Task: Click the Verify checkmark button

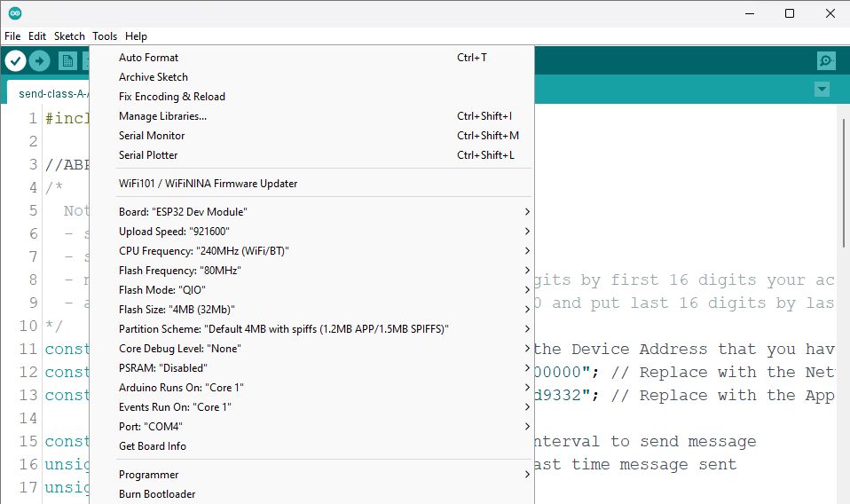Action: point(16,60)
